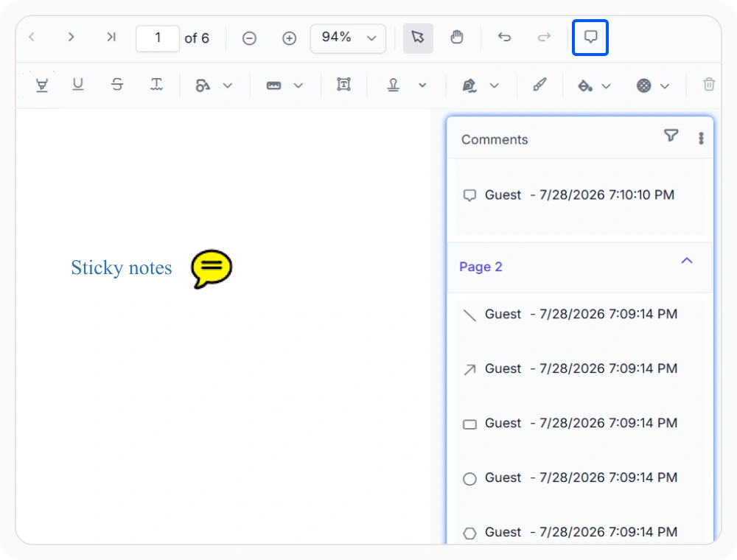This screenshot has width=737, height=560.
Task: Open the comments panel more options menu
Action: tap(701, 138)
